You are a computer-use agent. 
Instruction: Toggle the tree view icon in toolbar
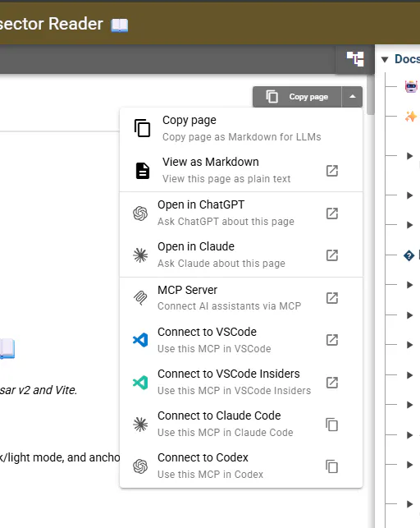[x=355, y=59]
